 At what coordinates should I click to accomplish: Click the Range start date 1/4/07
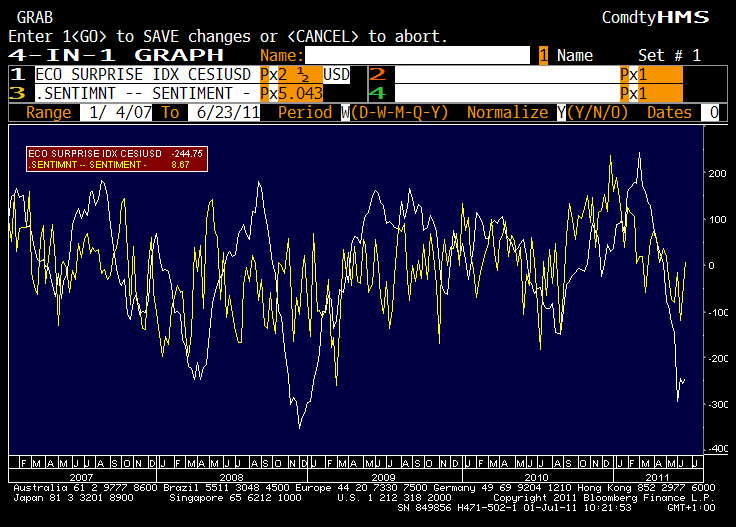(x=118, y=113)
